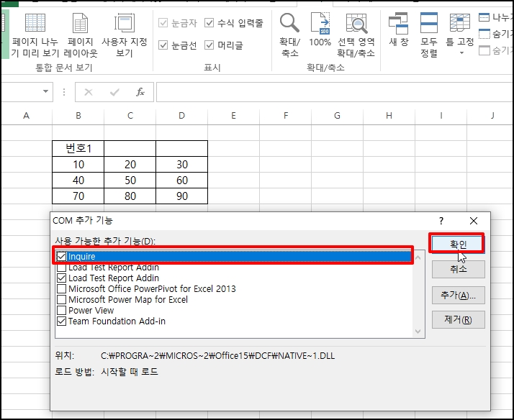The image size is (514, 420).
Task: Enable the Power View add-in
Action: [62, 311]
